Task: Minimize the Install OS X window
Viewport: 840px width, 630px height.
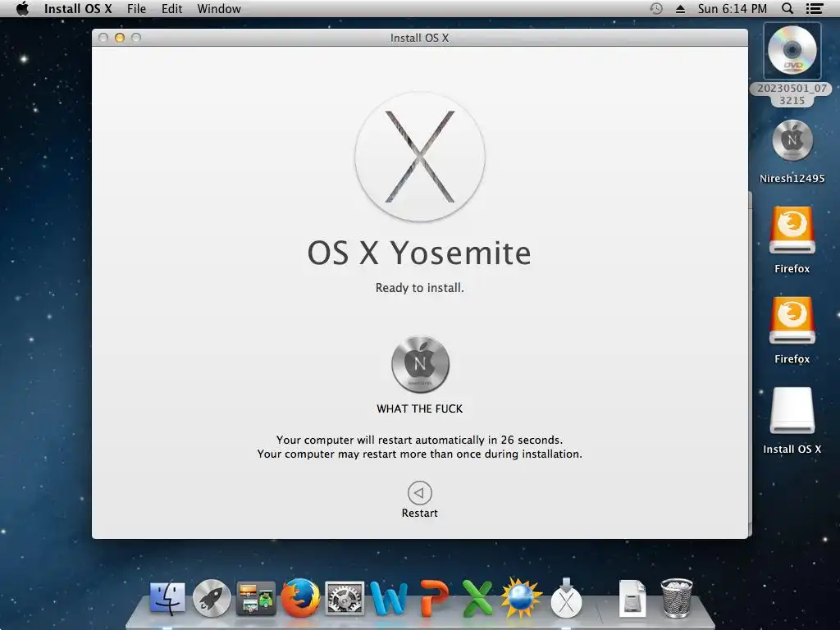Action: coord(120,38)
